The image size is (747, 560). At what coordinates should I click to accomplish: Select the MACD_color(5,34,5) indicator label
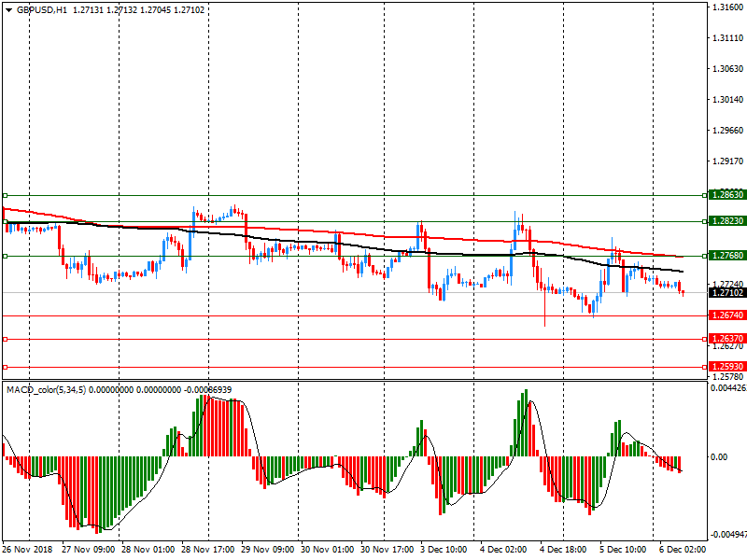coord(47,389)
